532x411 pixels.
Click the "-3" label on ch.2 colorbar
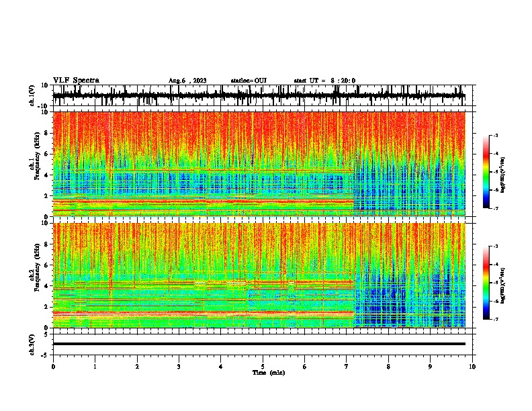[496, 246]
